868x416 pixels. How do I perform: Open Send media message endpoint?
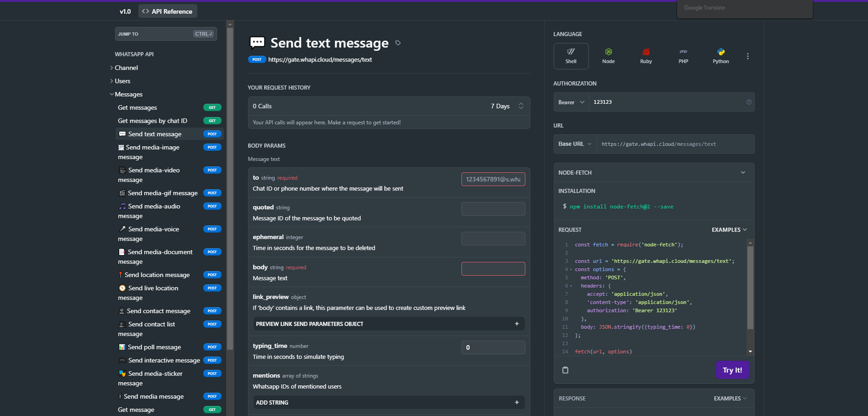[169, 396]
